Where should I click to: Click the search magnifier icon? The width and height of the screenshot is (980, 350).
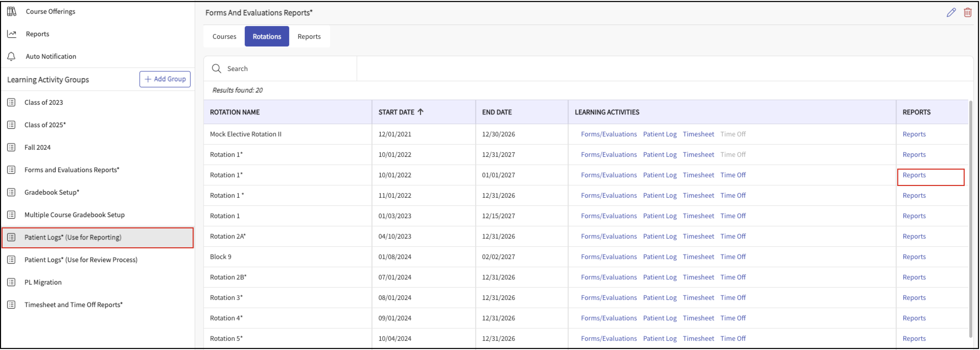(x=216, y=68)
